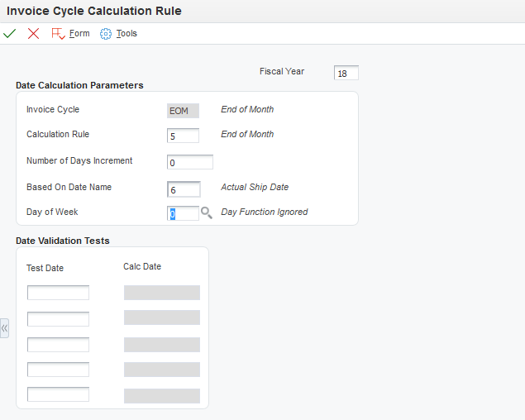
Task: Click the second Test Date field
Action: tap(58, 319)
